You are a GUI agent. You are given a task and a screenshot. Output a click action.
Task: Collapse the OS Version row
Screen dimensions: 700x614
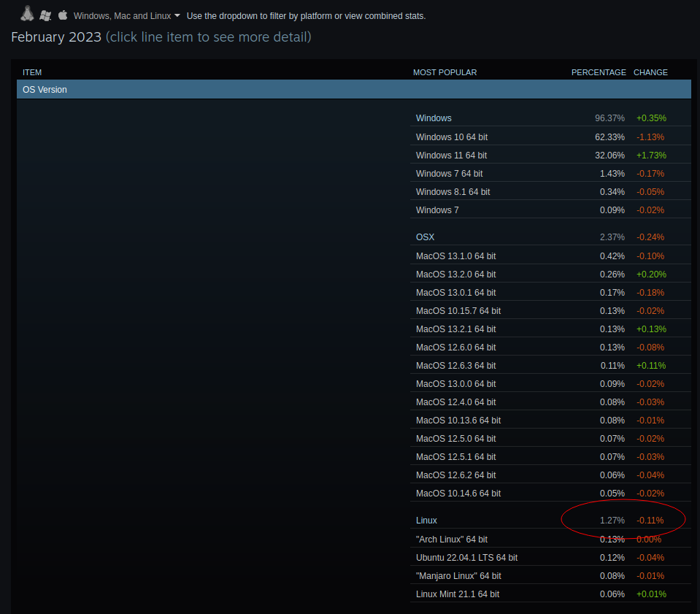(353, 89)
